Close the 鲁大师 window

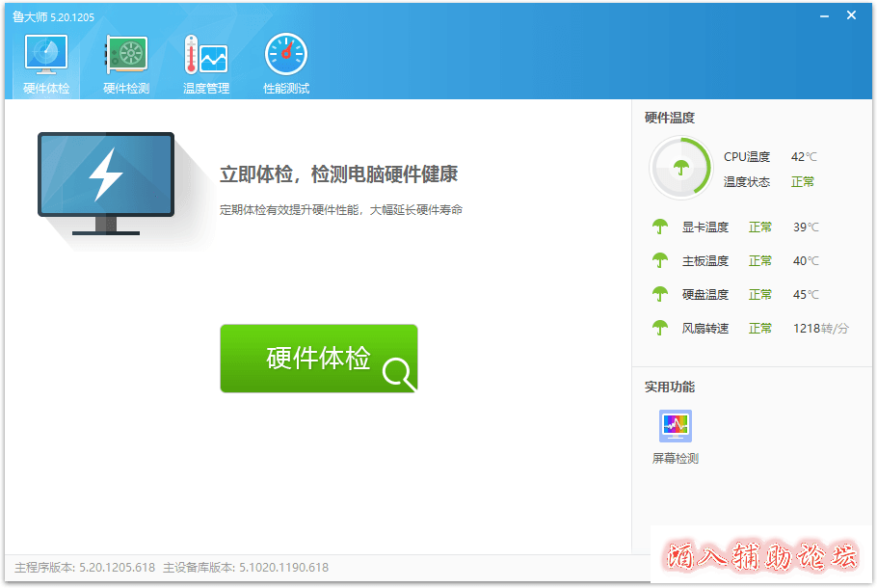click(851, 15)
